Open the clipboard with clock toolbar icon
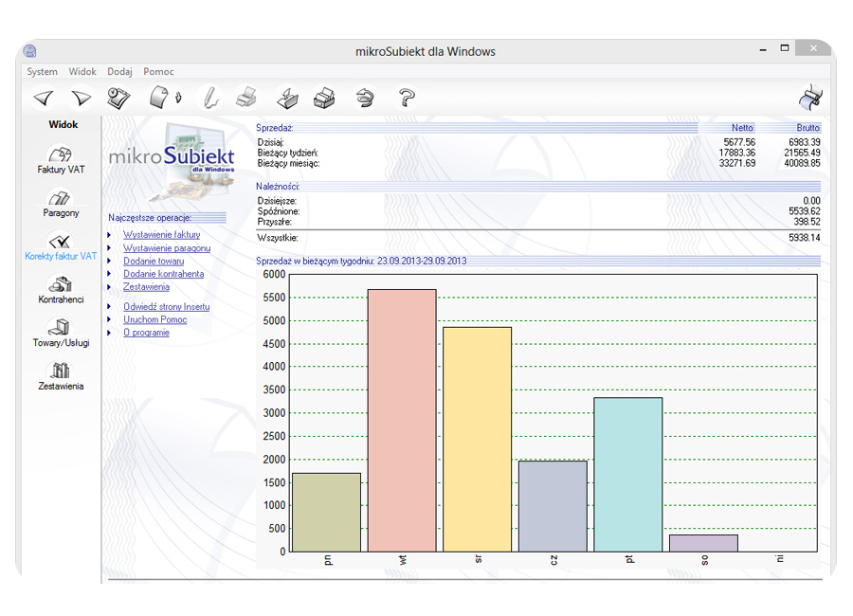Viewport: 853px width, 616px height. point(118,99)
